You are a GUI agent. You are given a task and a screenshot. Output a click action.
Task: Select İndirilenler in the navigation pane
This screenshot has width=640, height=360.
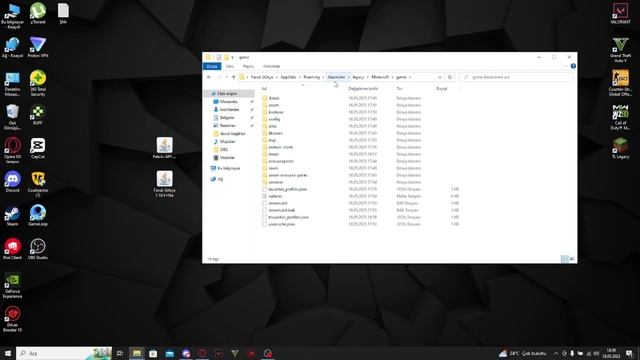pyautogui.click(x=229, y=109)
